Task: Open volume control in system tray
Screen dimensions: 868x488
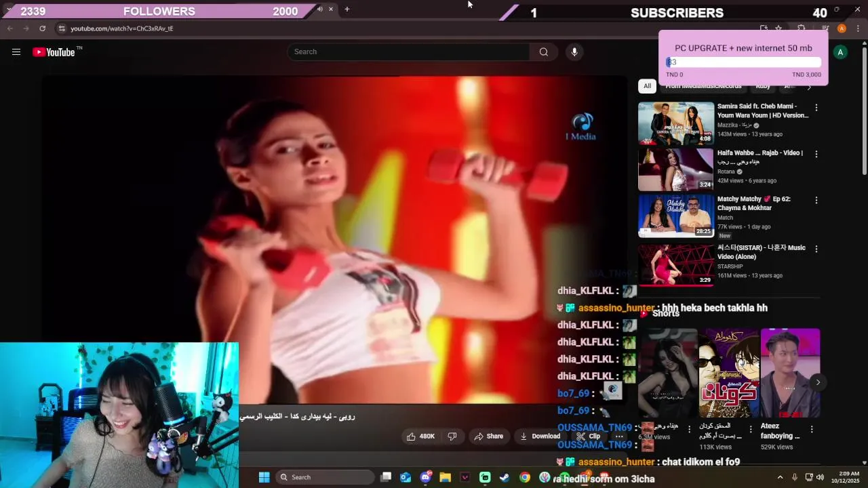Action: [820, 477]
